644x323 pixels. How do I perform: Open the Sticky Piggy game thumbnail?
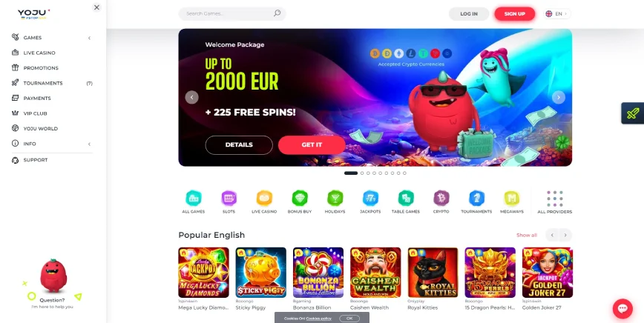(x=261, y=273)
